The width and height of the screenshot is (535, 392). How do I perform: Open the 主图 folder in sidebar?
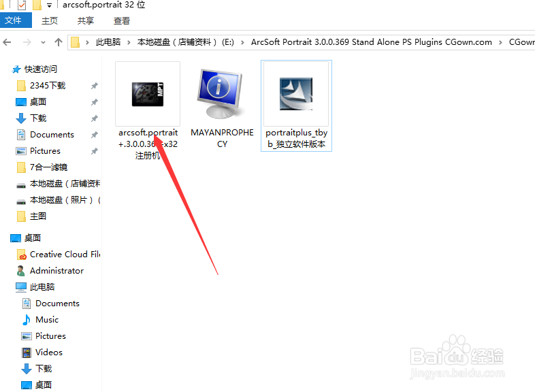click(x=38, y=216)
